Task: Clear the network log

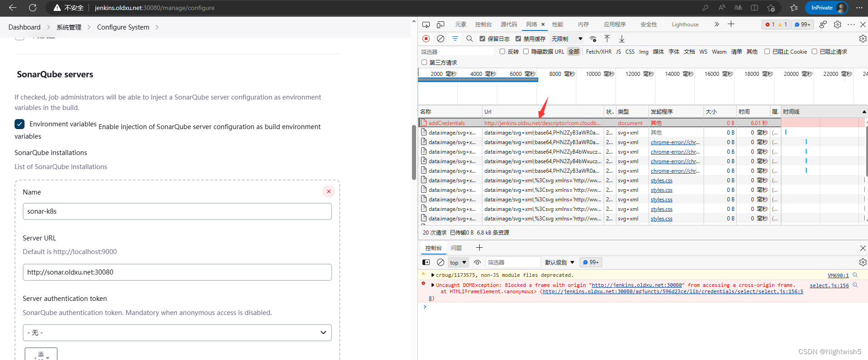Action: (441, 39)
